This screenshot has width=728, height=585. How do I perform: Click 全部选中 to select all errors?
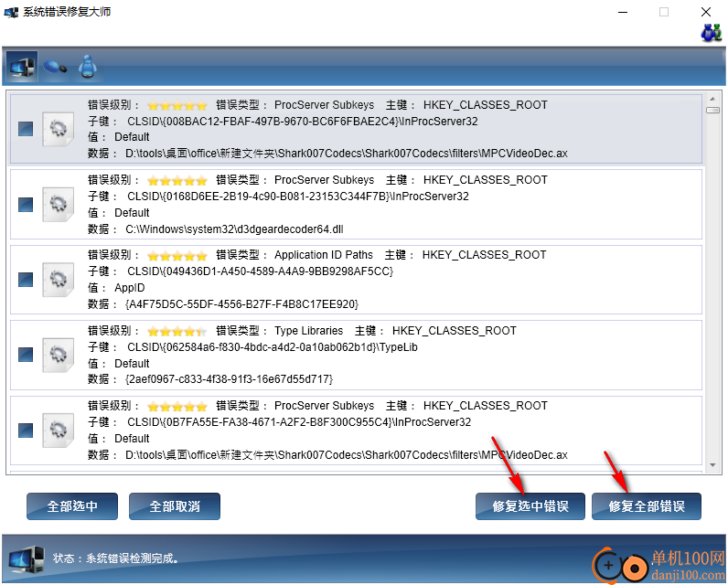click(72, 506)
